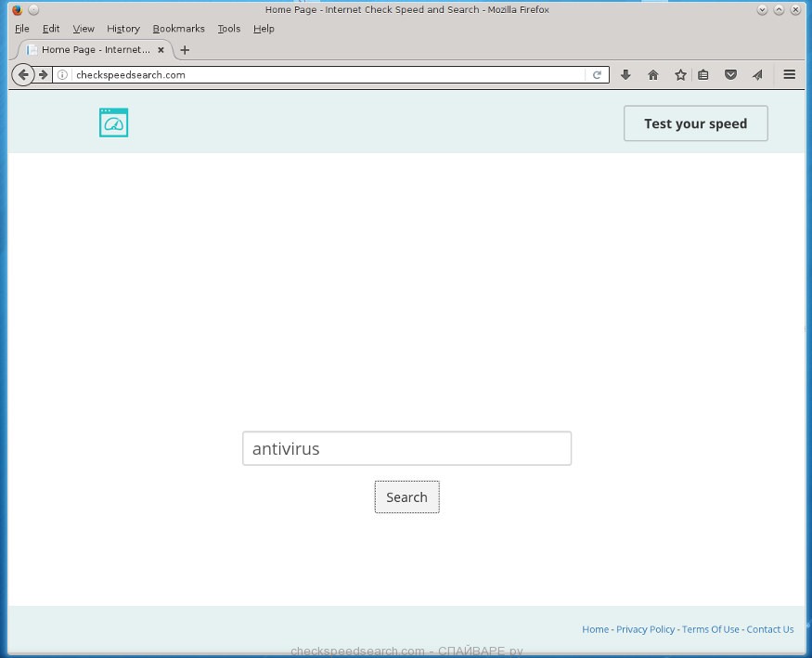Open the History menu
The width and height of the screenshot is (812, 658).
(x=122, y=29)
